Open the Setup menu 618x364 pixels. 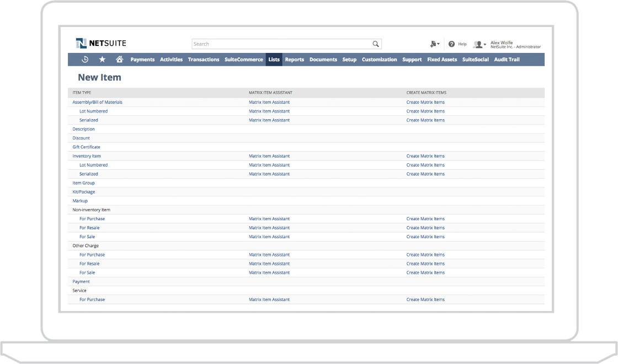click(349, 60)
